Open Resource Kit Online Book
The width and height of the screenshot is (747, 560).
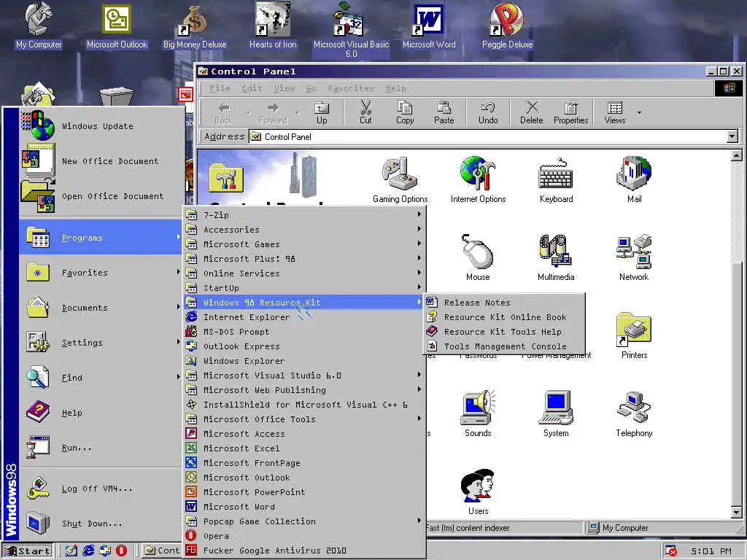(x=504, y=317)
